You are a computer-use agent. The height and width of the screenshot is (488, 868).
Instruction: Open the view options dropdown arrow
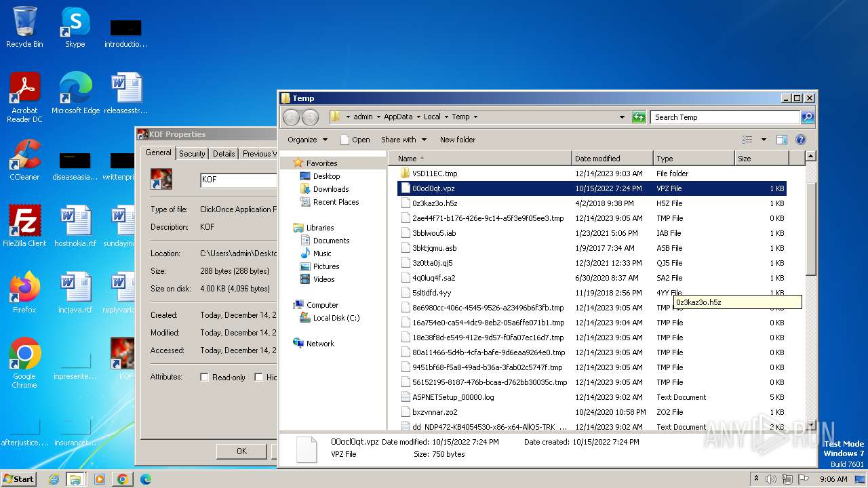point(764,140)
